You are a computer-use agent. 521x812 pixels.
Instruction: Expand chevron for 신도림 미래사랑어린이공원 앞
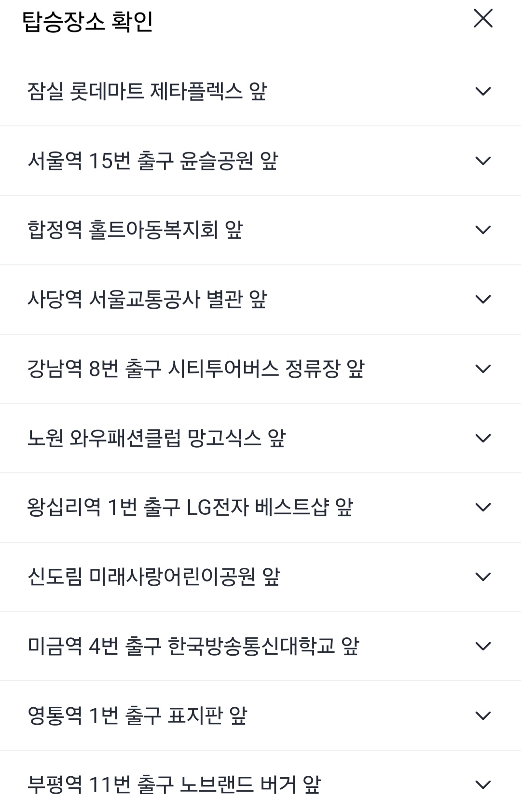tap(483, 577)
